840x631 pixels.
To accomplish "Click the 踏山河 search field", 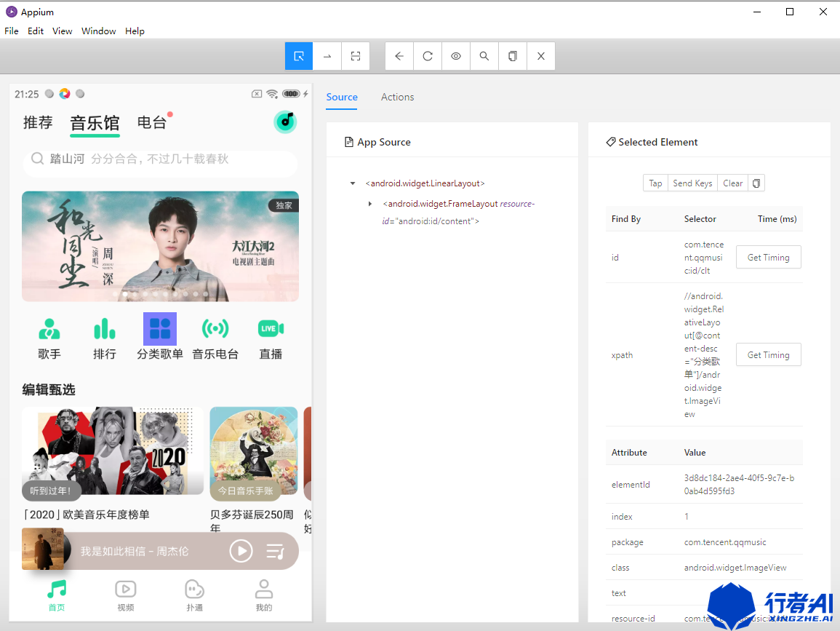I will coord(160,159).
